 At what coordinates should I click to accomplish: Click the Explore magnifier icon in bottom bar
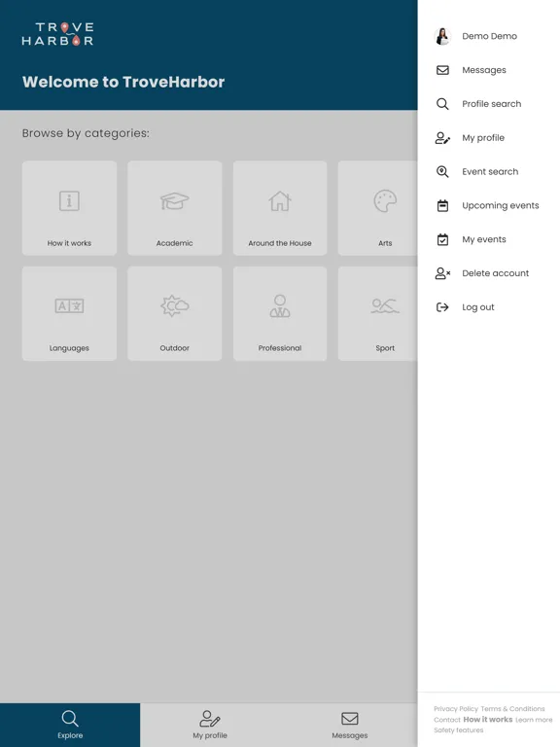coord(70,719)
